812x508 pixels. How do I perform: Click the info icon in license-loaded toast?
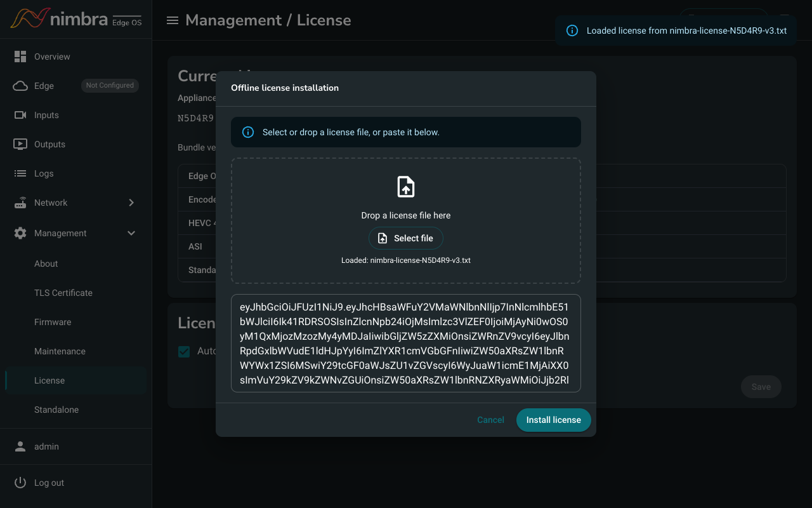pos(572,30)
